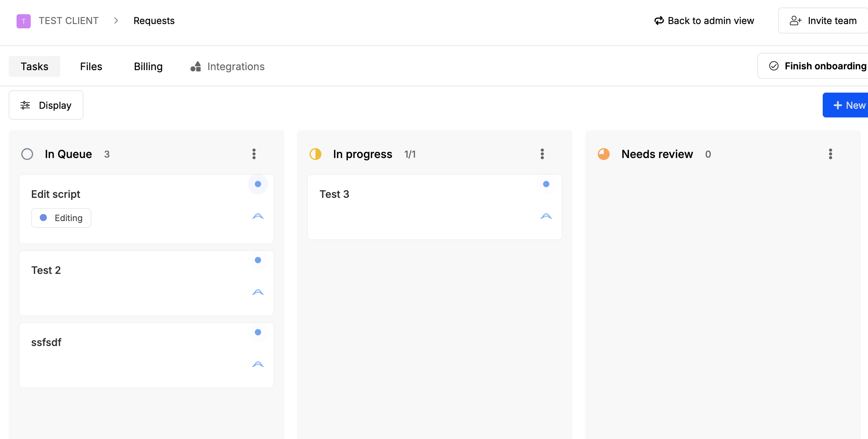
Task: Switch to the Files tab
Action: click(91, 67)
